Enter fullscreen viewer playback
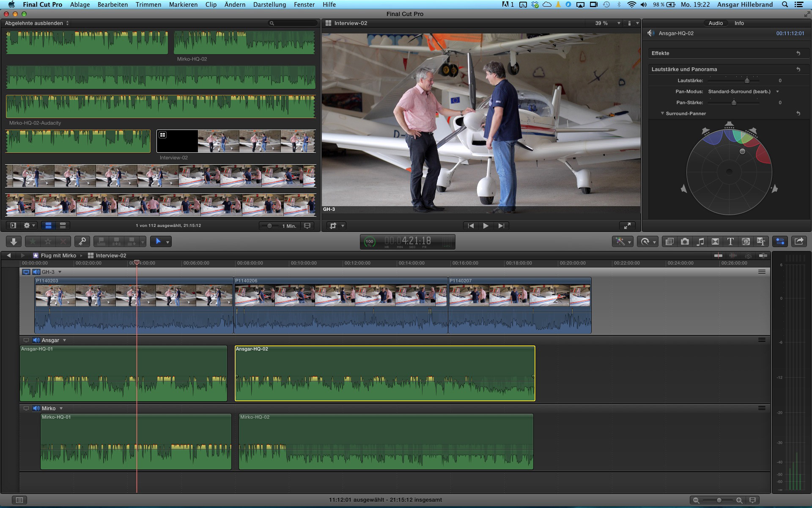The height and width of the screenshot is (508, 812). click(627, 226)
